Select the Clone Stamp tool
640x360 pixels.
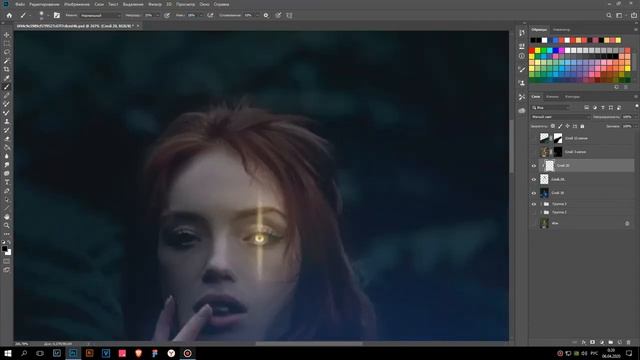[x=7, y=121]
